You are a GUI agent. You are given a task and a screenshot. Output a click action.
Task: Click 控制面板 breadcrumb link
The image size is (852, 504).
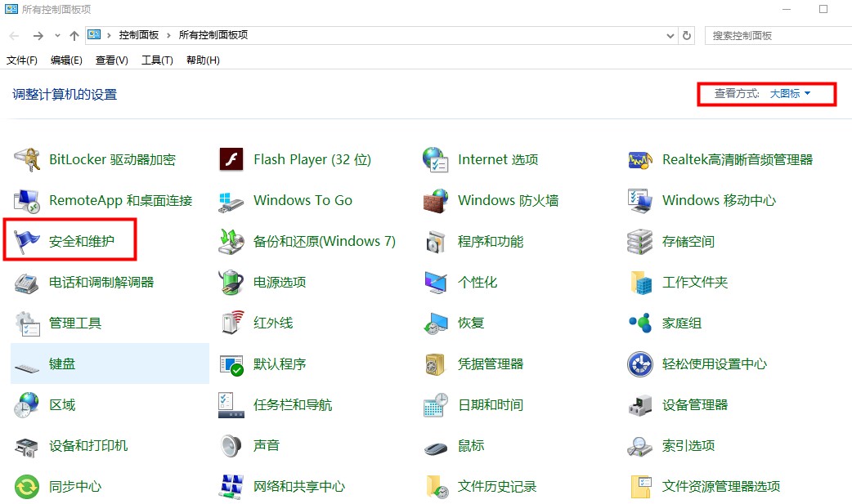(139, 35)
